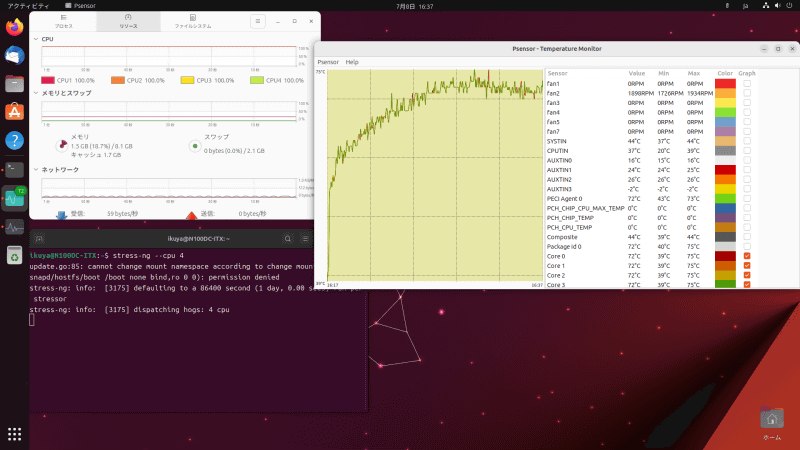The height and width of the screenshot is (450, 800).
Task: Collapse the メモリとスワップ section
Action: (x=36, y=93)
